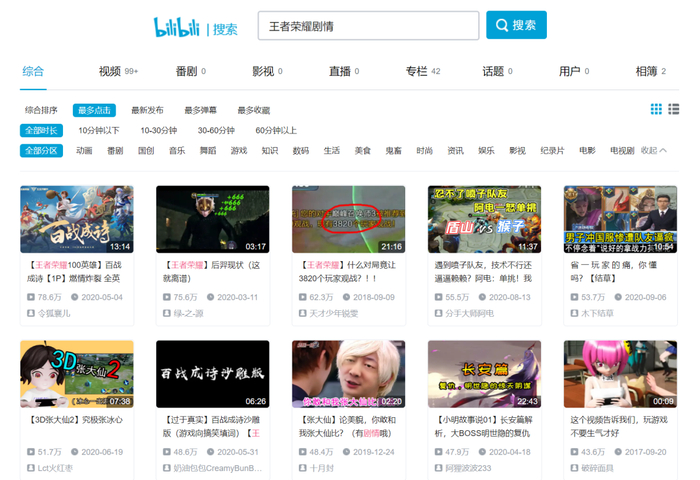The width and height of the screenshot is (700, 480).
Task: Open the 专栏 tab
Action: pyautogui.click(x=423, y=71)
